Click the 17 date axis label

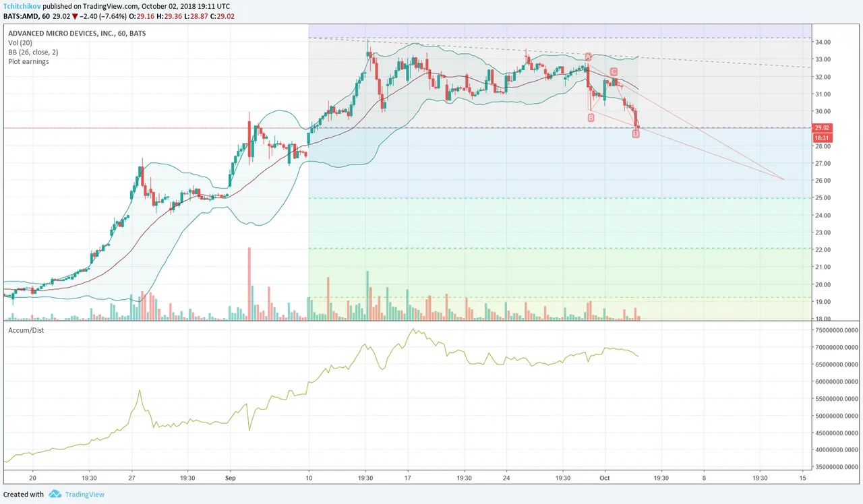pyautogui.click(x=407, y=478)
